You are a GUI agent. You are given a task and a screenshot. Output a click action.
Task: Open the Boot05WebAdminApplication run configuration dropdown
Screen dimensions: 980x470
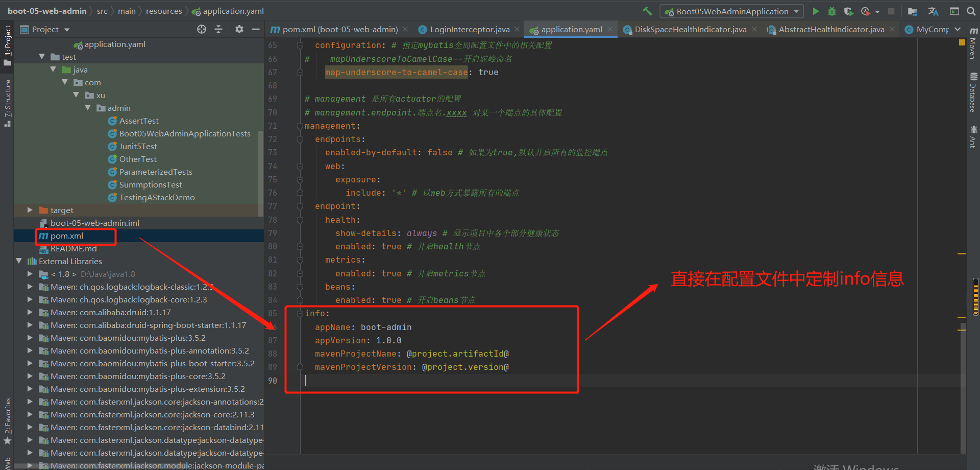pos(731,11)
